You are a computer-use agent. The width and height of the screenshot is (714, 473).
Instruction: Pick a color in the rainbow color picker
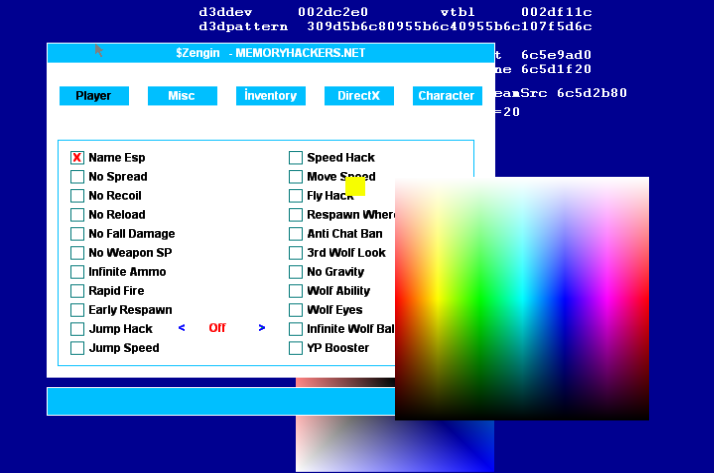[522, 299]
